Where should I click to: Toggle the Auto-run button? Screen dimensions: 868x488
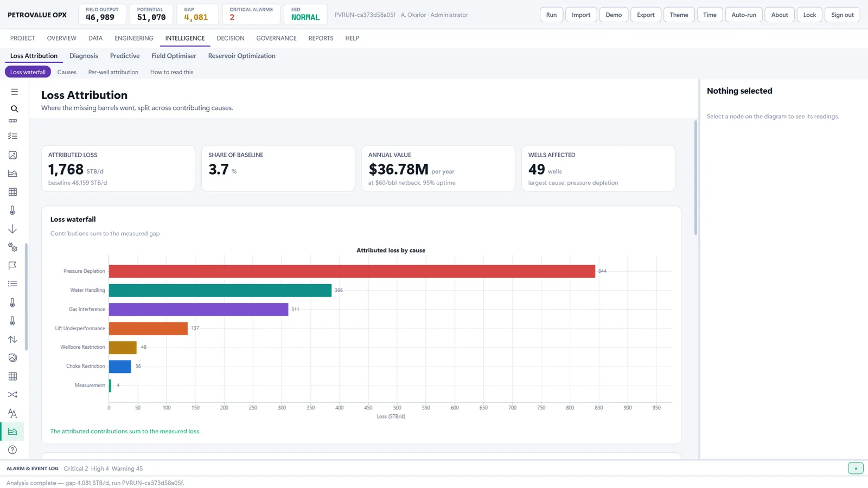click(743, 15)
